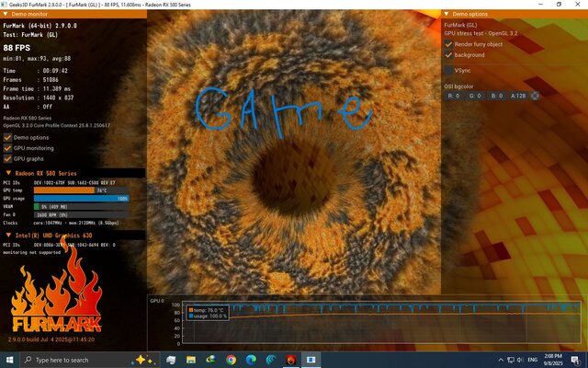Enable the VSync checkbox
Image resolution: width=588 pixels, height=368 pixels.
[448, 70]
